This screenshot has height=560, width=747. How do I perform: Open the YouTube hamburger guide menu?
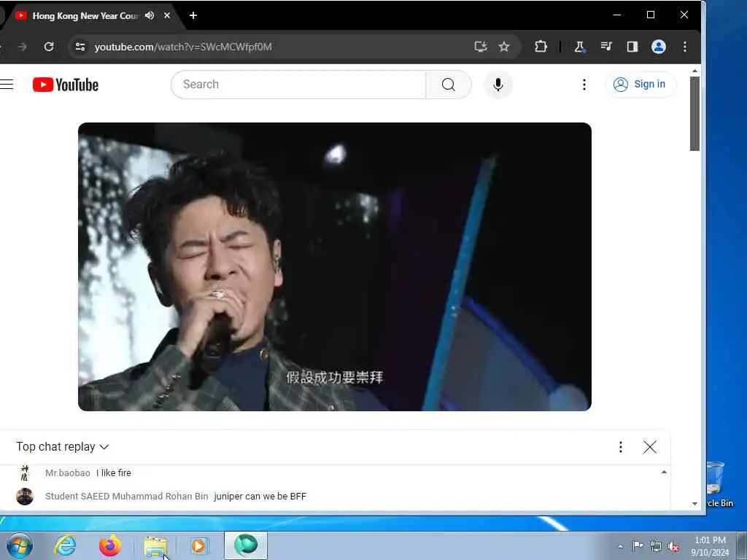[x=7, y=85]
